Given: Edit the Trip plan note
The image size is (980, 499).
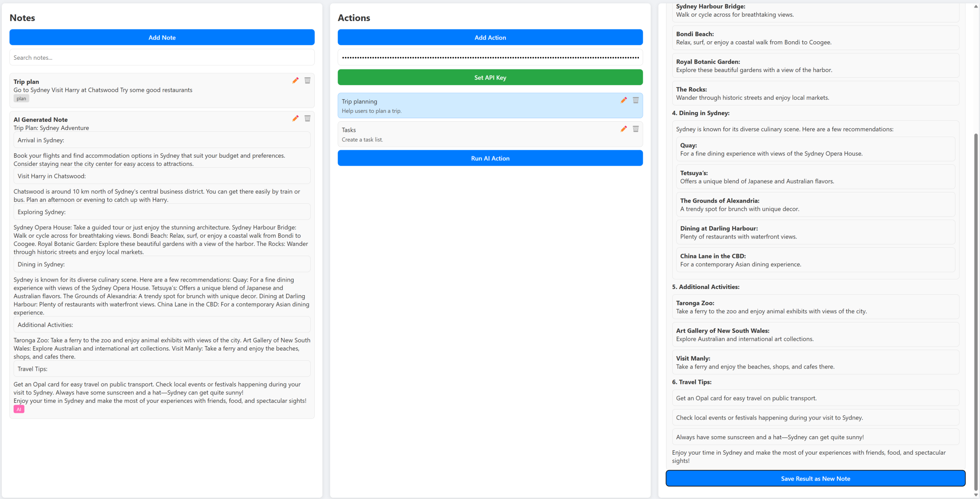Looking at the screenshot, I should pyautogui.click(x=295, y=80).
